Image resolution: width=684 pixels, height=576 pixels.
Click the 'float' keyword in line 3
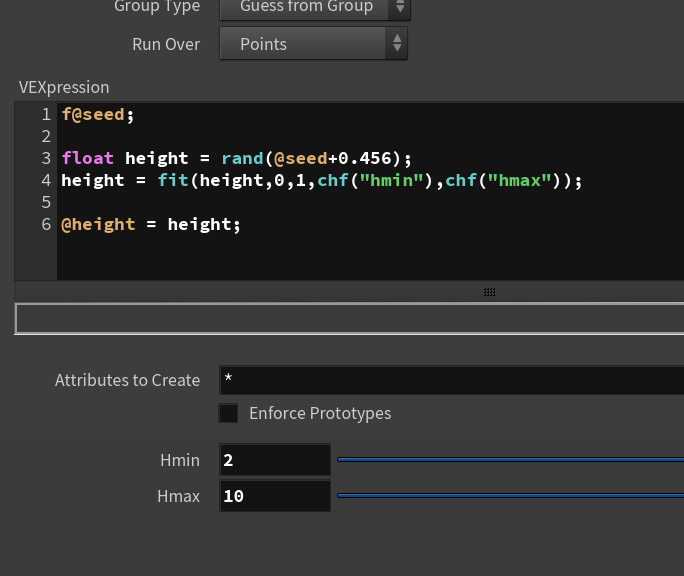tap(88, 158)
